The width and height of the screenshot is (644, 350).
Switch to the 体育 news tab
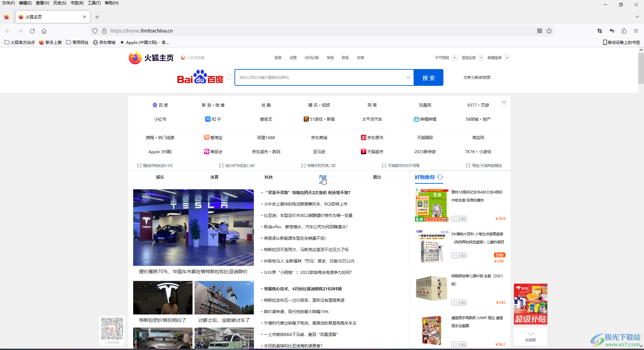pyautogui.click(x=214, y=177)
